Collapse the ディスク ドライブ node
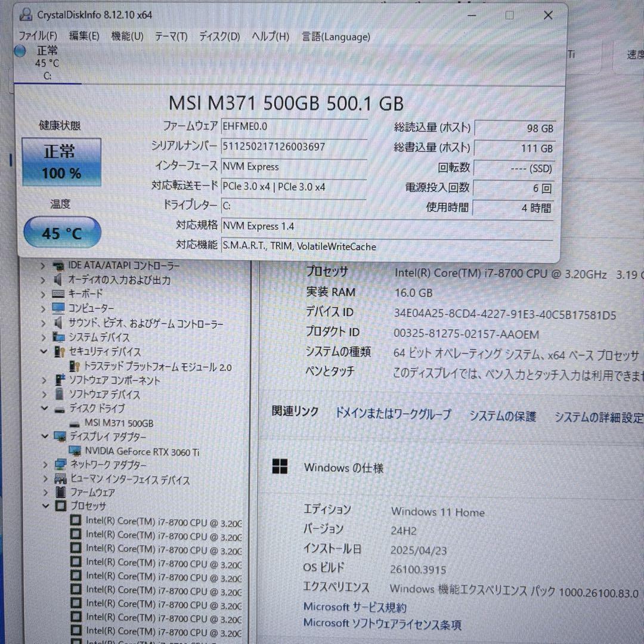Image resolution: width=644 pixels, height=644 pixels. [44, 408]
